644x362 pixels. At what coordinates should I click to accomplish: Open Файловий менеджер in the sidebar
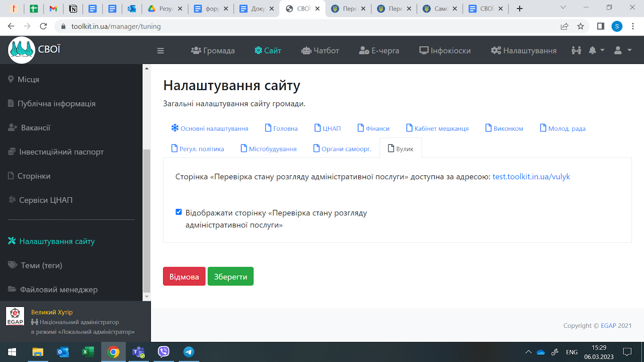tap(58, 290)
